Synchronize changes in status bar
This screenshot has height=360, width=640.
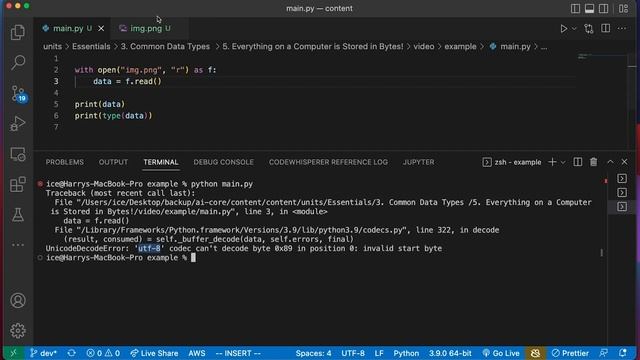tap(72, 353)
